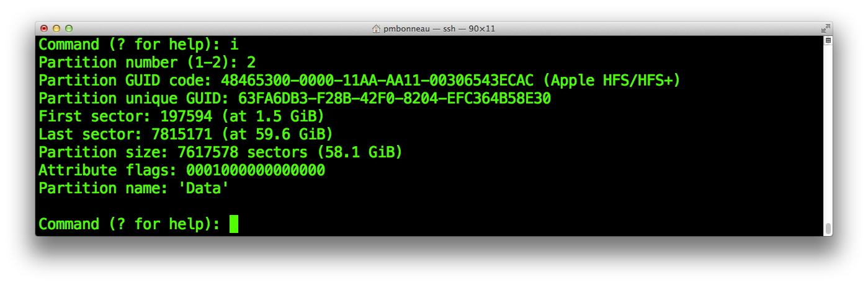Click the scrollbar thumb at the bottom right
868x285 pixels.
coord(828,228)
